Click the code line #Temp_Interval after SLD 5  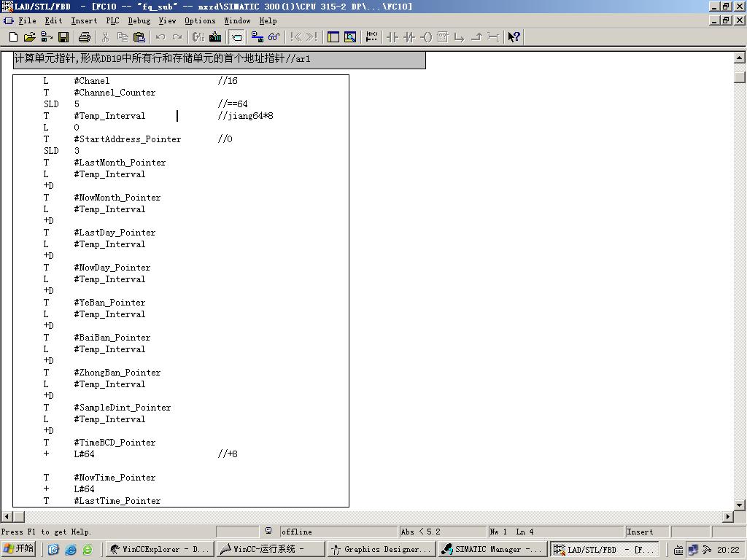tap(109, 116)
